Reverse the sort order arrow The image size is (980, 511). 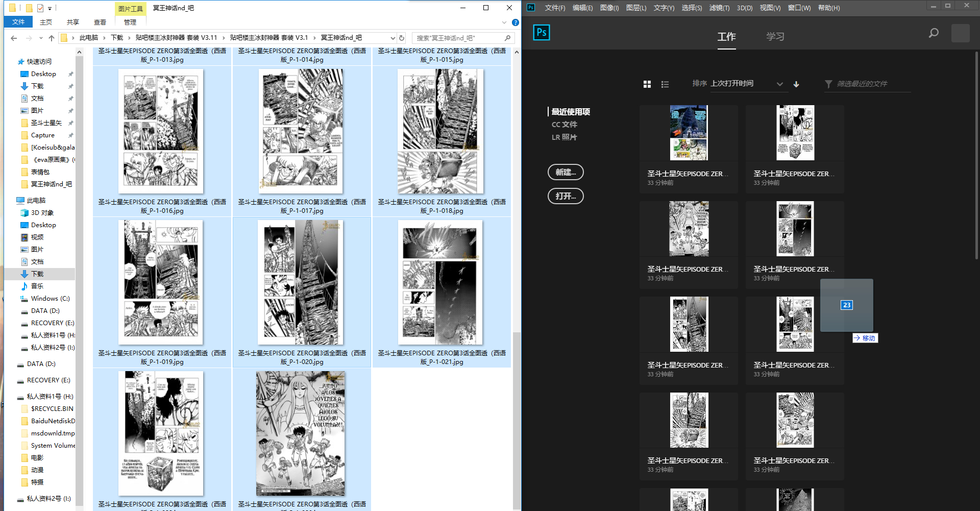pos(796,84)
